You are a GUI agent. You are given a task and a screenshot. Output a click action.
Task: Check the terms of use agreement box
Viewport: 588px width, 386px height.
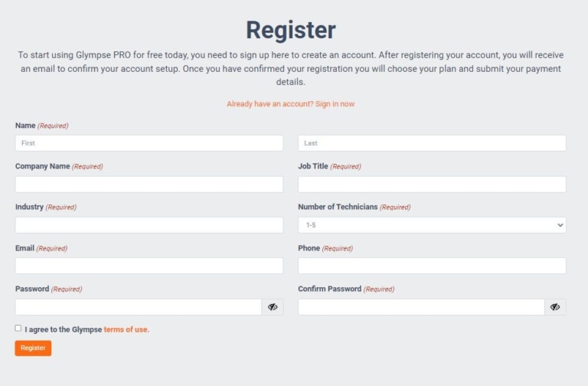[x=18, y=328]
